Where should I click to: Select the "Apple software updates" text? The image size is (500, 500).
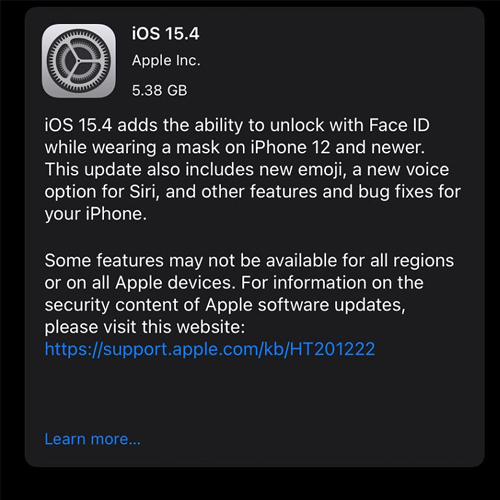[303, 305]
